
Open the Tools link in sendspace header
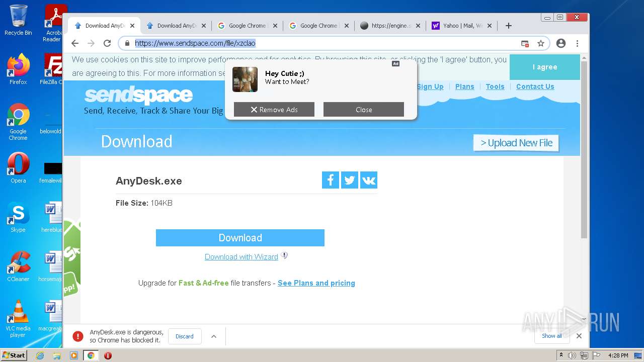click(x=495, y=86)
